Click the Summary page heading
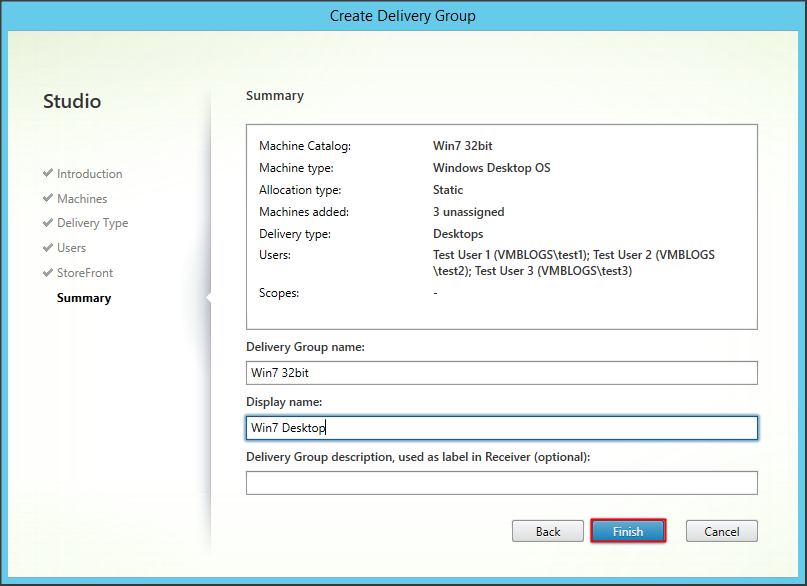 coord(275,96)
